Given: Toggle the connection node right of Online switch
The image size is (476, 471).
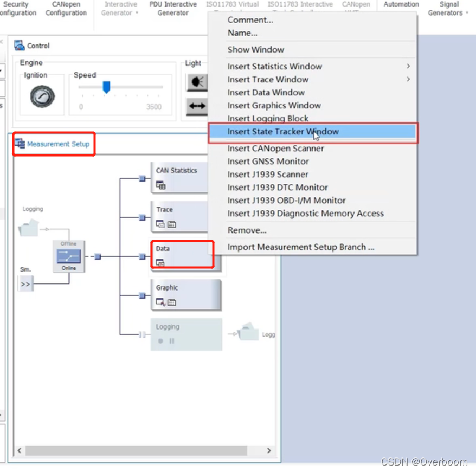Looking at the screenshot, I should 98,257.
